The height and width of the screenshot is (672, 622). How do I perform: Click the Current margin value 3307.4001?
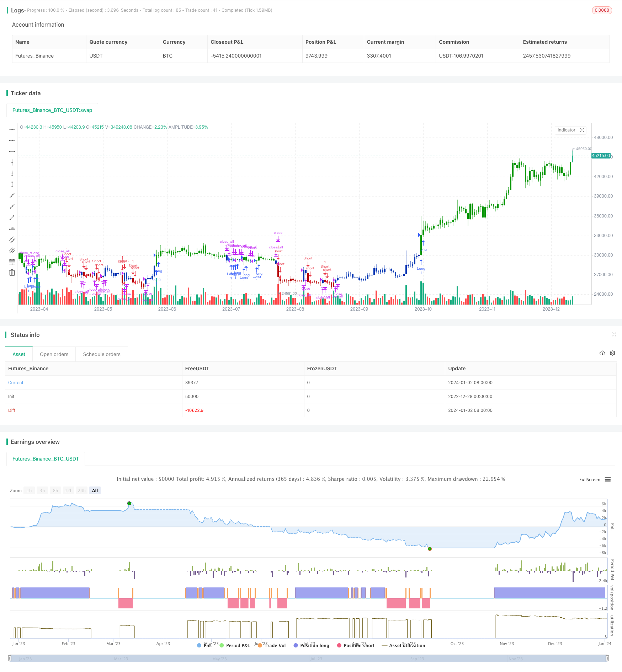pyautogui.click(x=379, y=56)
